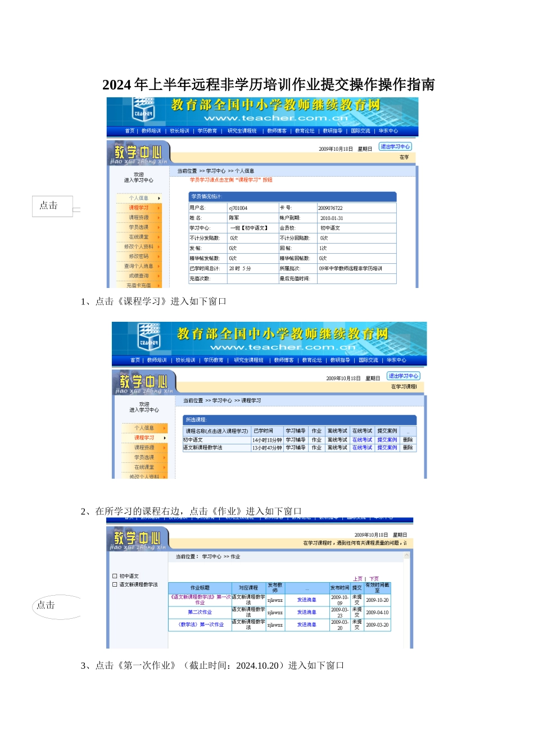
Task: Click arrow beside 个人信息 on 个人信息 page sidebar
Action: 159,198
